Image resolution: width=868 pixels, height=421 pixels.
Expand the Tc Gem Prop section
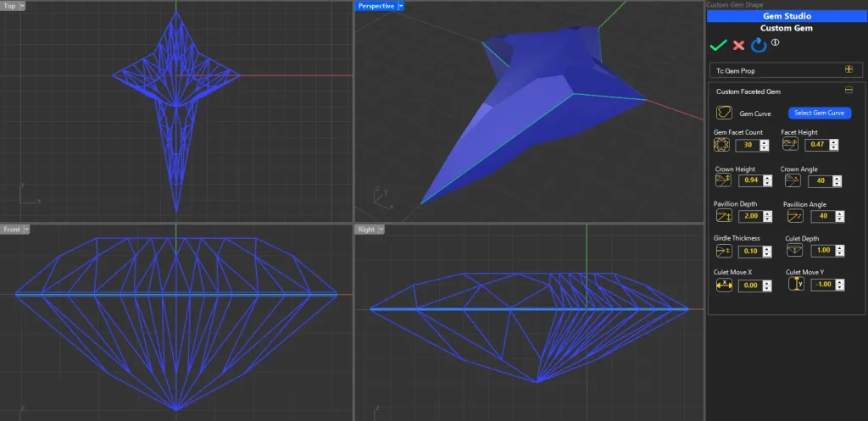(849, 69)
